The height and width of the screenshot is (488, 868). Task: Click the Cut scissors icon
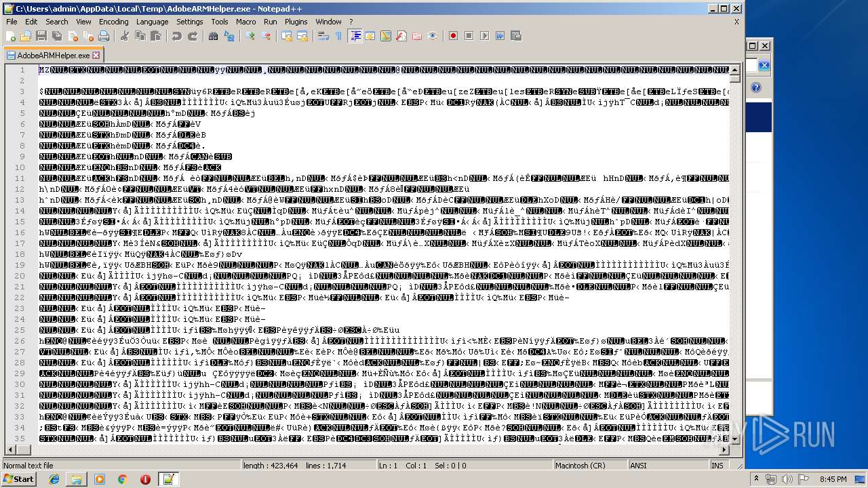pyautogui.click(x=125, y=36)
